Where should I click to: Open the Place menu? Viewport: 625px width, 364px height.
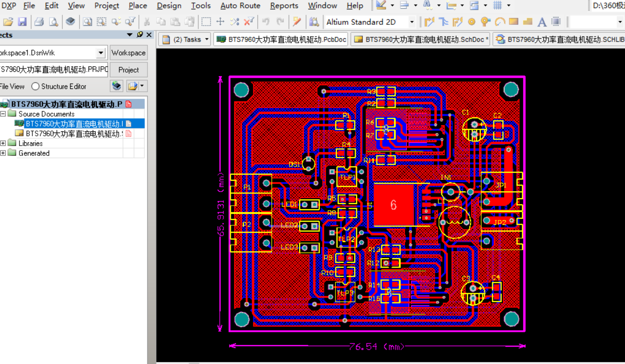[x=138, y=5]
